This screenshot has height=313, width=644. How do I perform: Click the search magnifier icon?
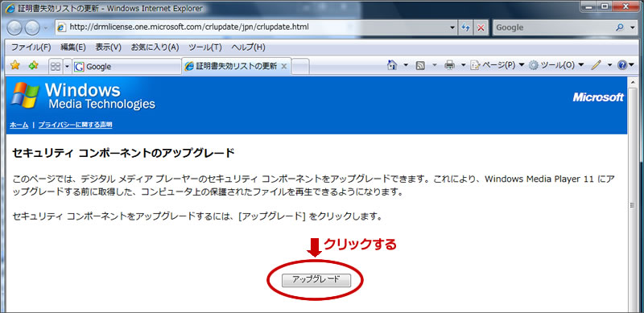620,27
